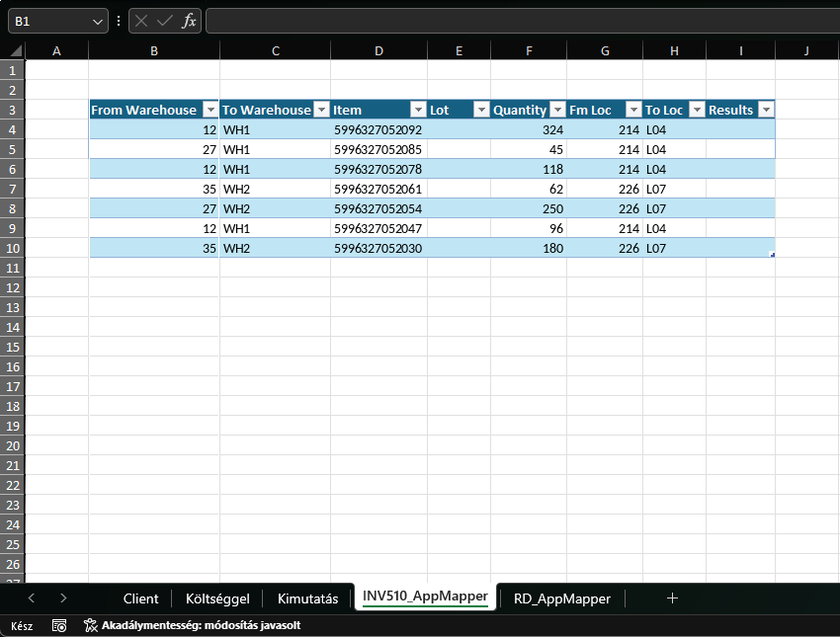Image resolution: width=840 pixels, height=637 pixels.
Task: Click the table resize handle at row 10
Action: click(x=772, y=255)
